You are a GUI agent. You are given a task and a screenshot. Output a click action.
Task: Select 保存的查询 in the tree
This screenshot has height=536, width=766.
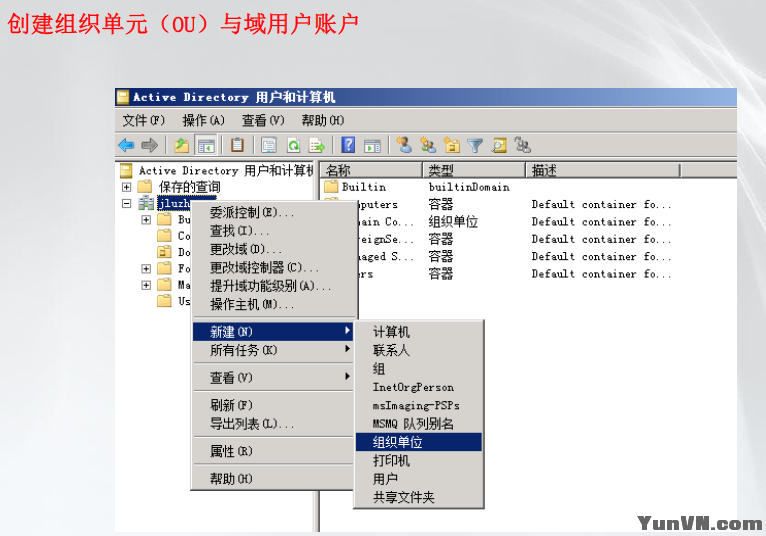(190, 187)
